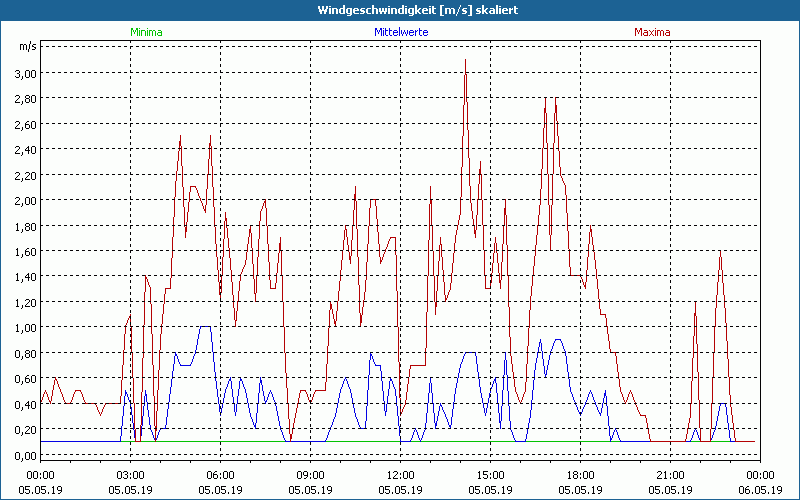
Task: Click the 21:00 time marker
Action: coord(670,475)
